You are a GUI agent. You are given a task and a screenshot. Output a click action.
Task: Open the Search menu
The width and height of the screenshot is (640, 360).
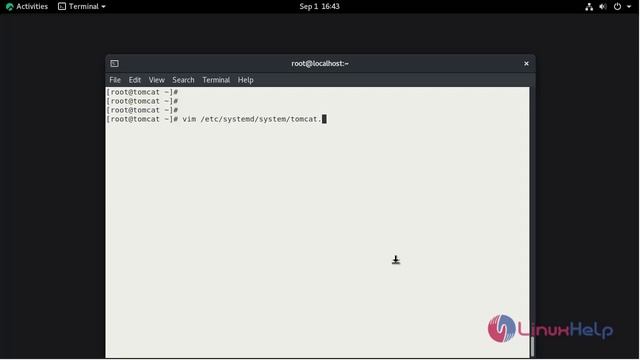[x=183, y=80]
